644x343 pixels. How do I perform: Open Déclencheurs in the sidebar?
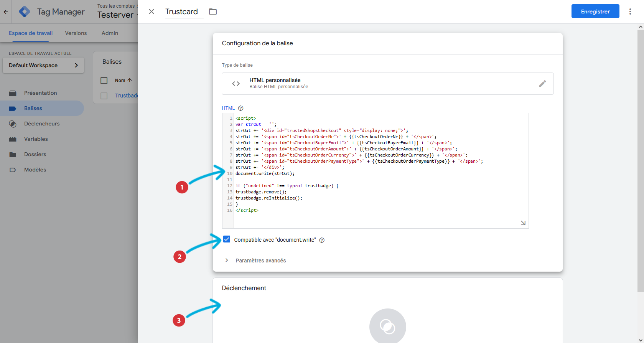point(42,124)
